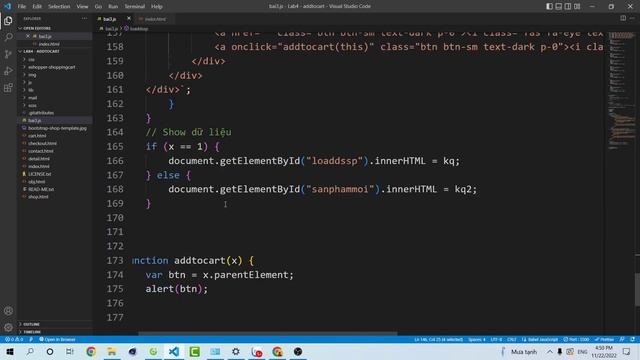Open customize layout button in title bar
This screenshot has height=360, width=640.
[x=577, y=6]
